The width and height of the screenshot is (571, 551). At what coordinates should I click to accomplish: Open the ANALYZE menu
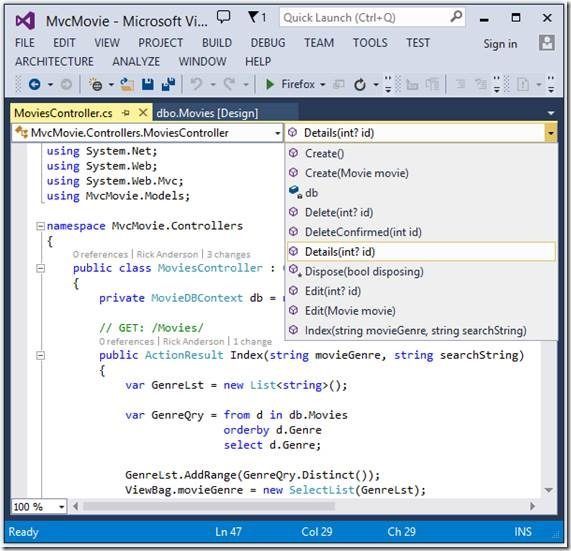[136, 62]
